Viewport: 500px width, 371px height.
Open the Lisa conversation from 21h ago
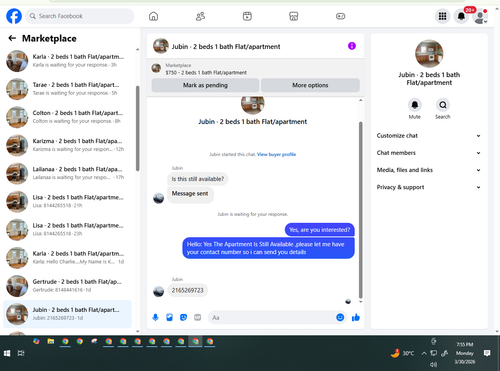pos(68,202)
